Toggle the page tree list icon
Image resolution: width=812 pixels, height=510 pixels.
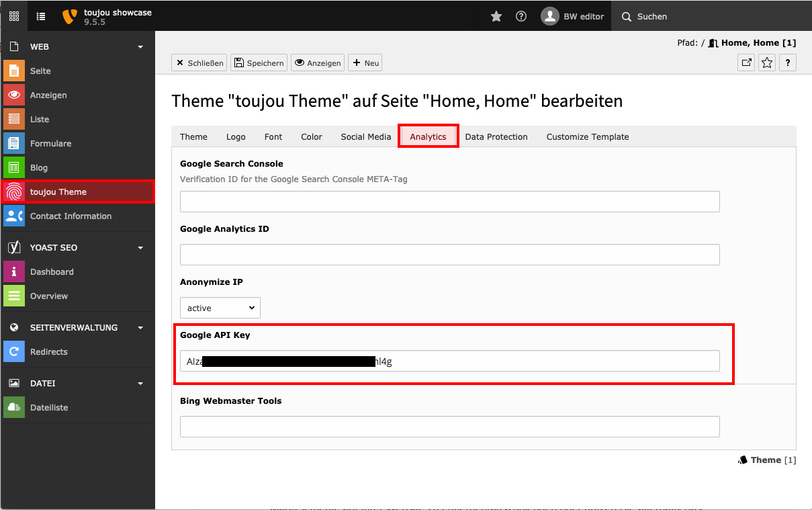click(x=41, y=17)
